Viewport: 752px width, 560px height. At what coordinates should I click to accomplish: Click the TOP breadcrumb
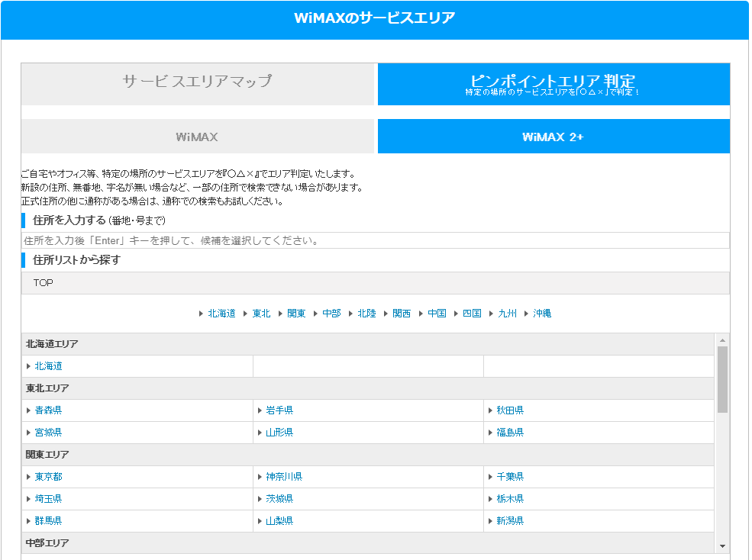click(44, 283)
